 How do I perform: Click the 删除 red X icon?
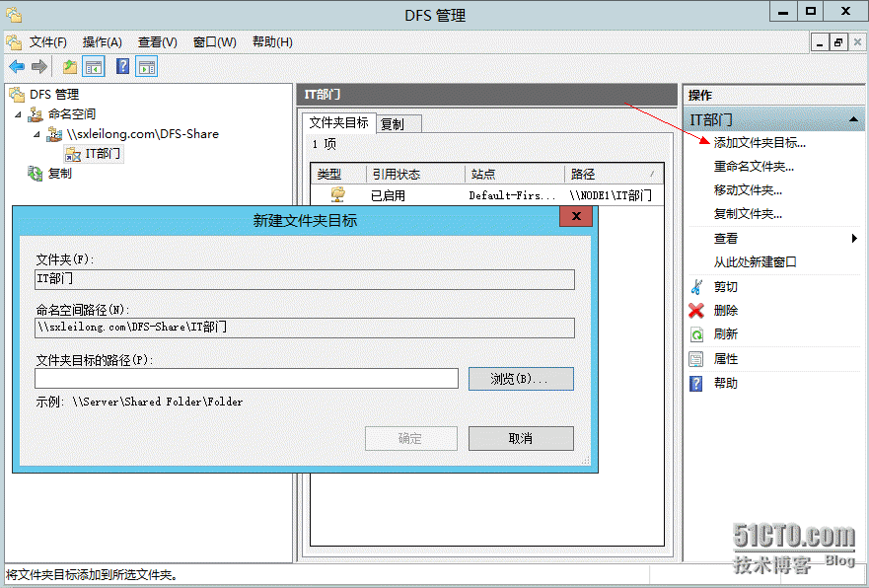(696, 311)
